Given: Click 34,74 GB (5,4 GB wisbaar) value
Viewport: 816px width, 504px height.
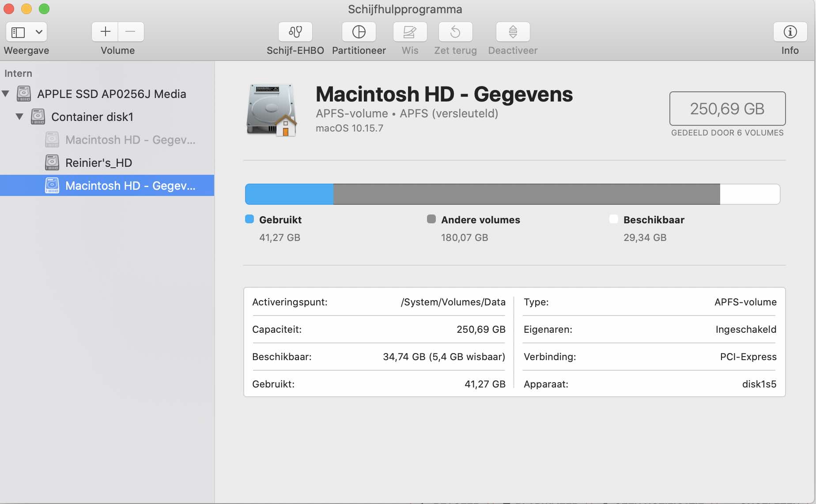Looking at the screenshot, I should 444,357.
